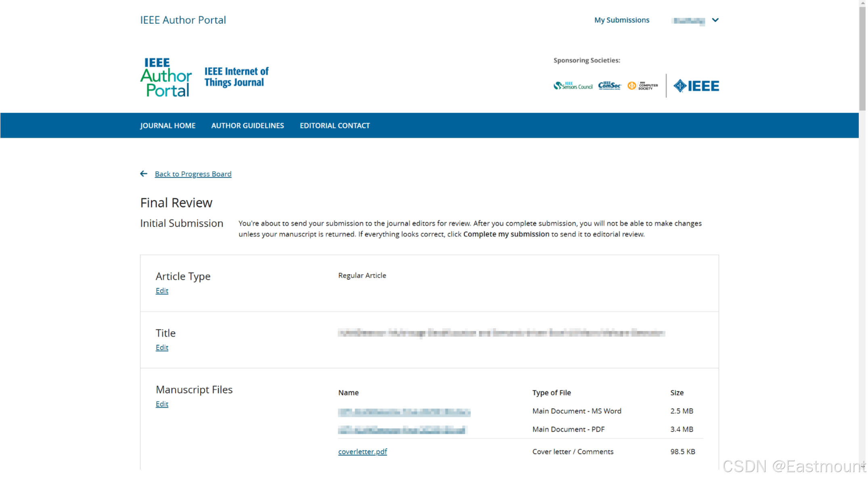Open the ComSoc society logo
This screenshot has height=481, width=868.
point(609,85)
